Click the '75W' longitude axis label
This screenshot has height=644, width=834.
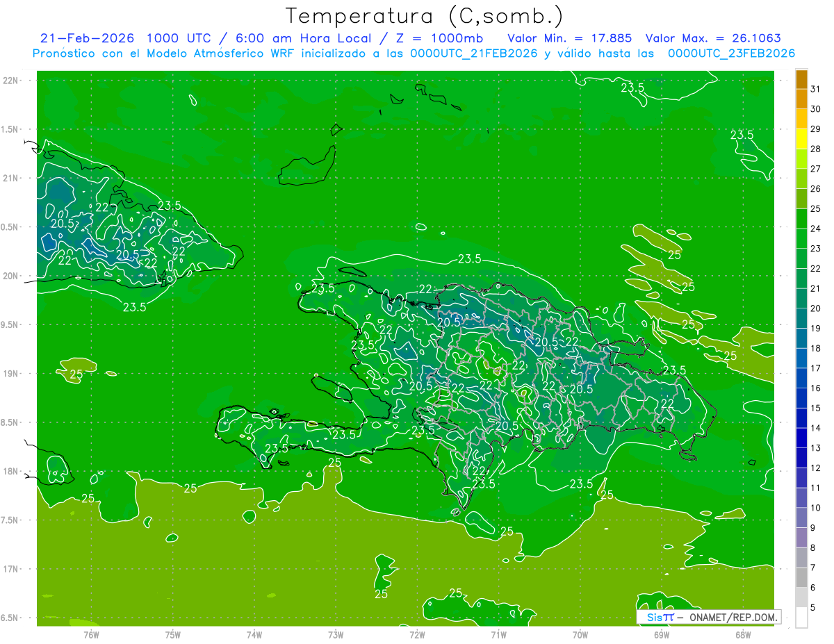[173, 634]
